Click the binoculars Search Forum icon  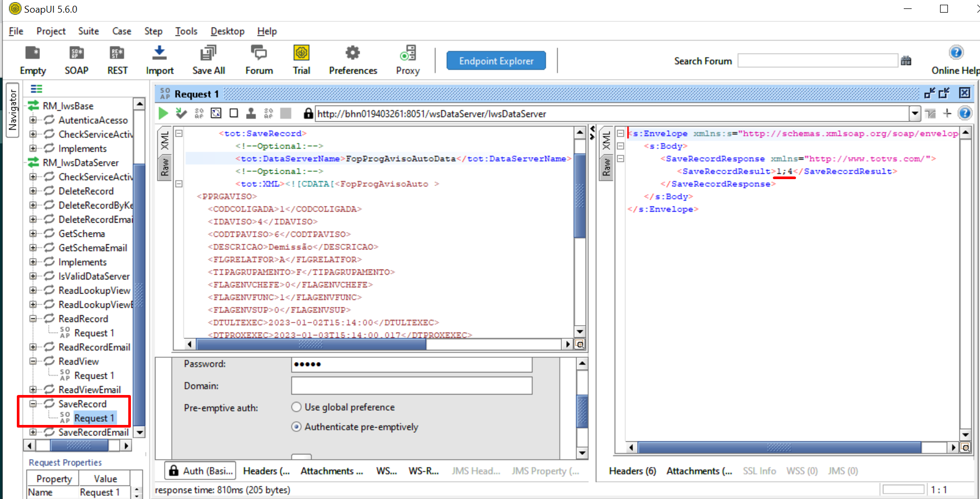(906, 61)
